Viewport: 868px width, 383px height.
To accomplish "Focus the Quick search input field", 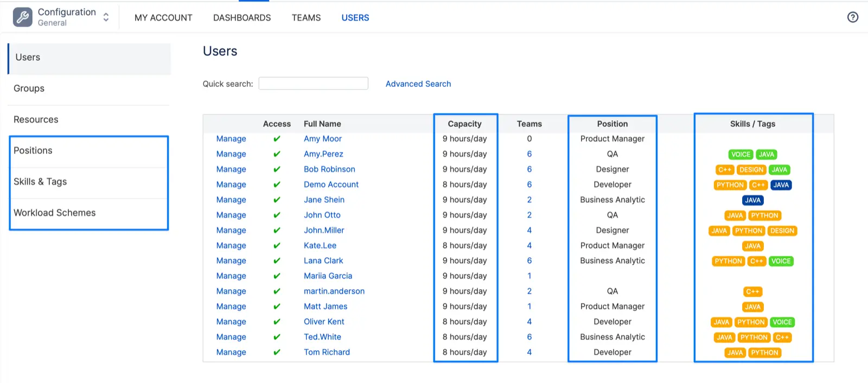I will tap(313, 84).
